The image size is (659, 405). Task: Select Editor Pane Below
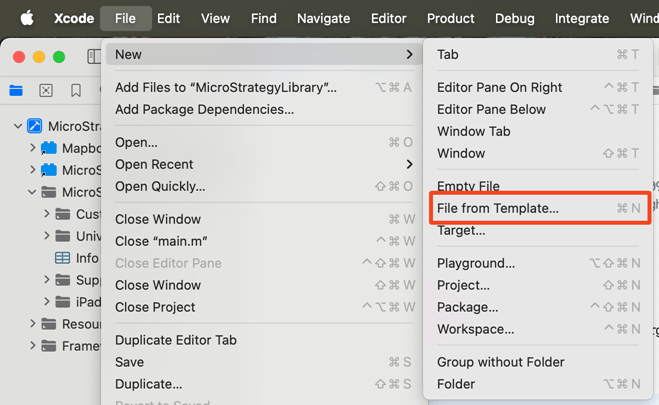538,109
